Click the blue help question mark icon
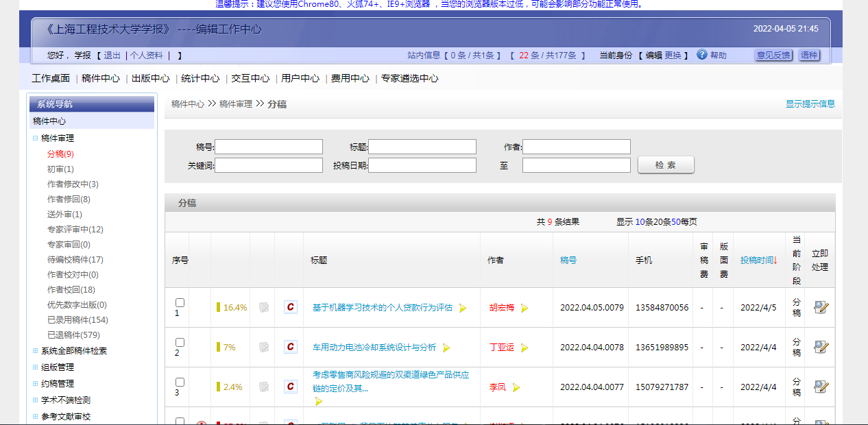Viewport: 868px width, 425px height. tap(702, 55)
